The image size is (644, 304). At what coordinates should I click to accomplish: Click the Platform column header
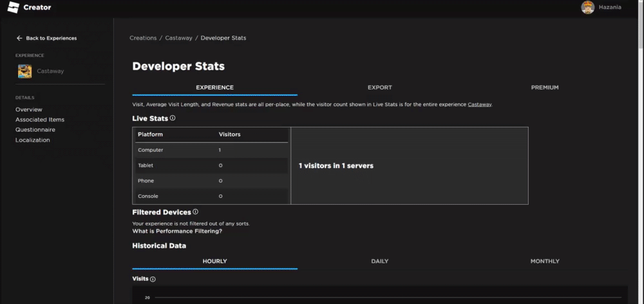point(150,135)
